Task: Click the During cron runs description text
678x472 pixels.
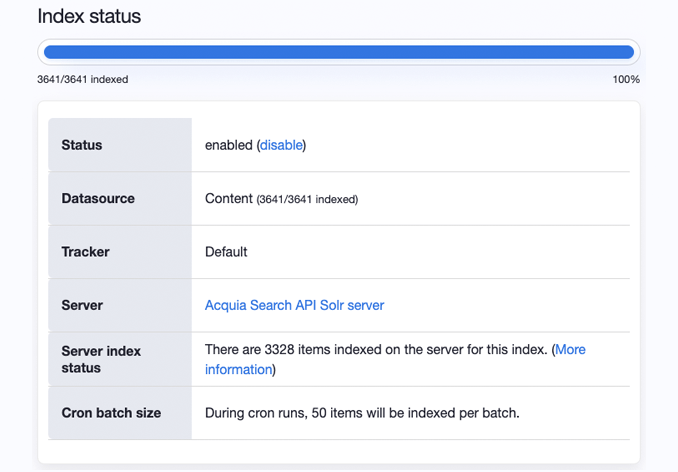Action: tap(362, 412)
